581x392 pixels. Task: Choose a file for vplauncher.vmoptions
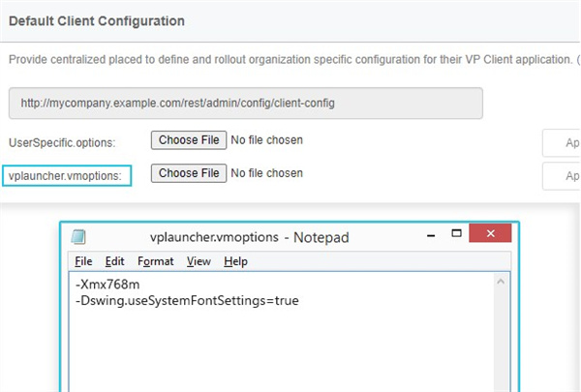pos(189,173)
